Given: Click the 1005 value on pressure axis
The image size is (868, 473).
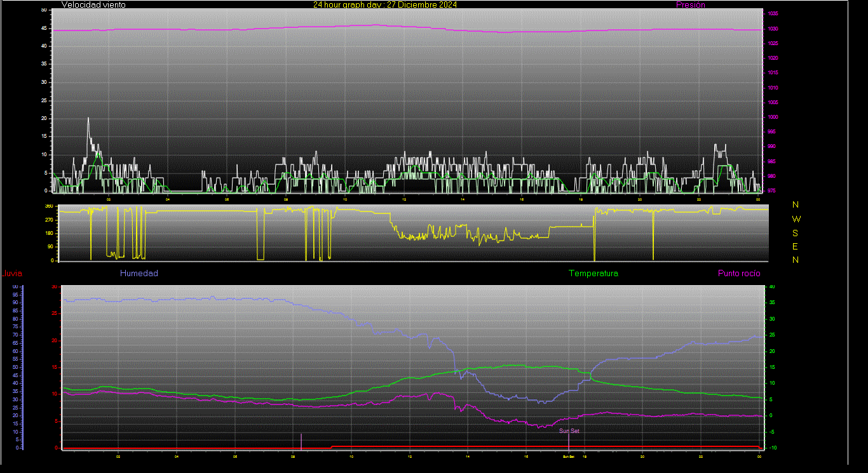Looking at the screenshot, I should pyautogui.click(x=772, y=102).
